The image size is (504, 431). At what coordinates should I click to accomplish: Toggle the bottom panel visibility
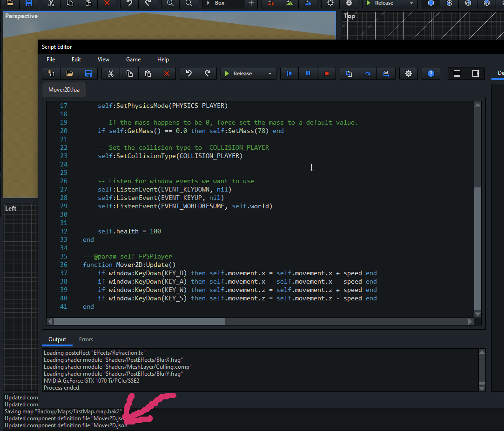(x=457, y=73)
